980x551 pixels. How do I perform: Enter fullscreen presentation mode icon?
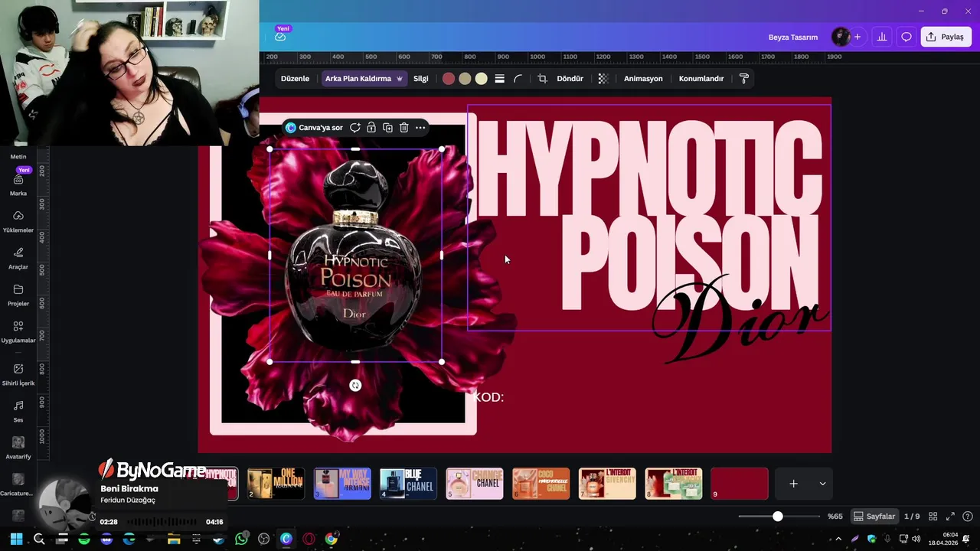(950, 517)
